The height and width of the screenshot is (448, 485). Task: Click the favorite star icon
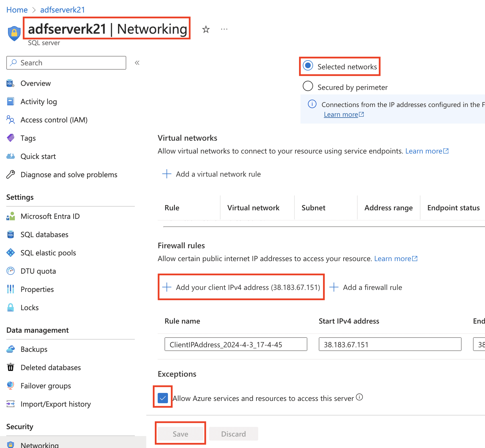coord(206,29)
